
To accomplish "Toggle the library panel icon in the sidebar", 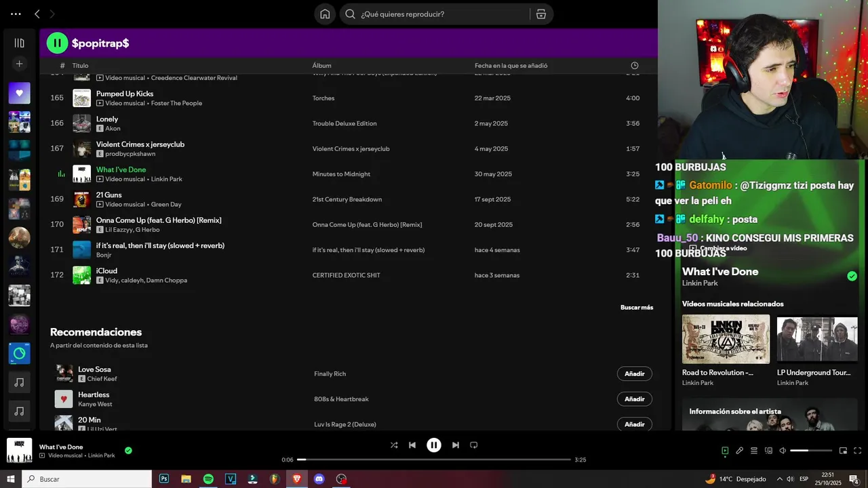I will pos(19,43).
